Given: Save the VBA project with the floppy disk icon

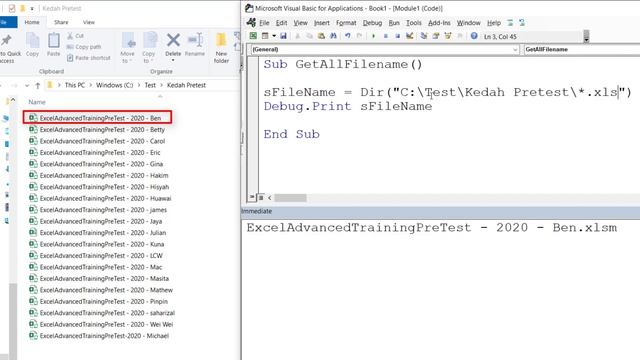Looking at the screenshot, I should (283, 36).
